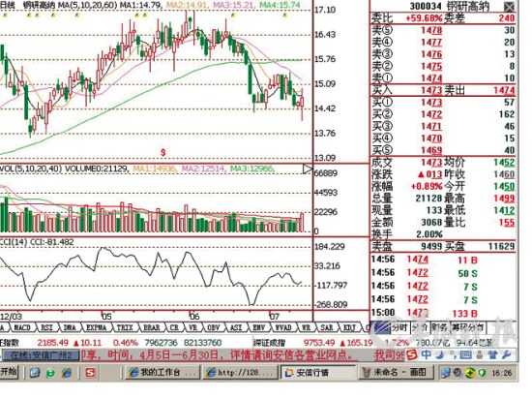This screenshot has width=532, height=399.
Task: Select the DMA indicator tab
Action: (70, 327)
